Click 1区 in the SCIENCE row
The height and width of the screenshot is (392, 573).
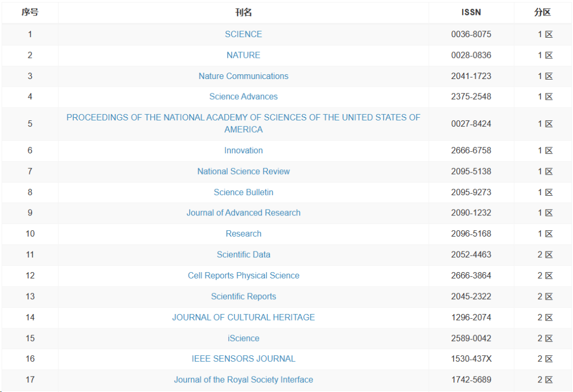point(545,34)
